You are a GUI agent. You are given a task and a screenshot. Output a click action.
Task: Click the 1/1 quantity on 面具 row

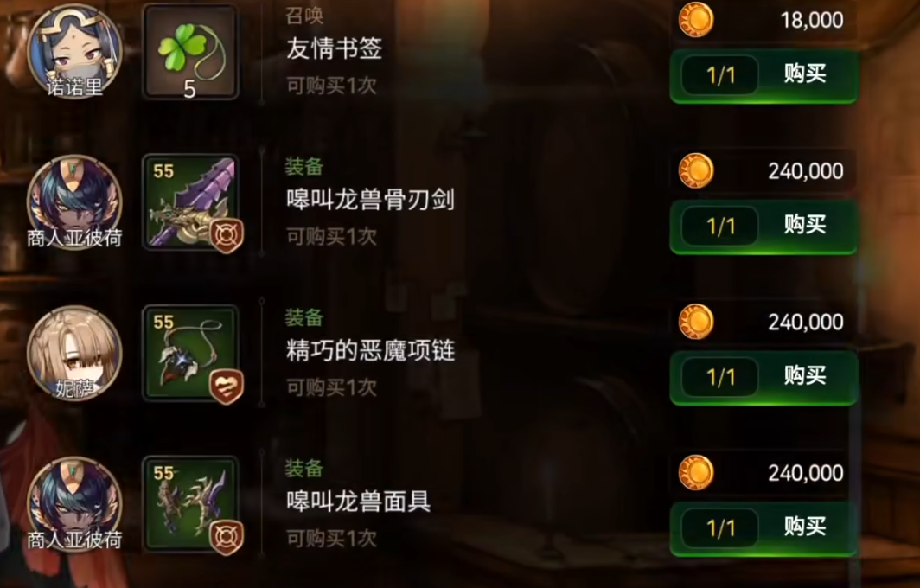tap(720, 528)
